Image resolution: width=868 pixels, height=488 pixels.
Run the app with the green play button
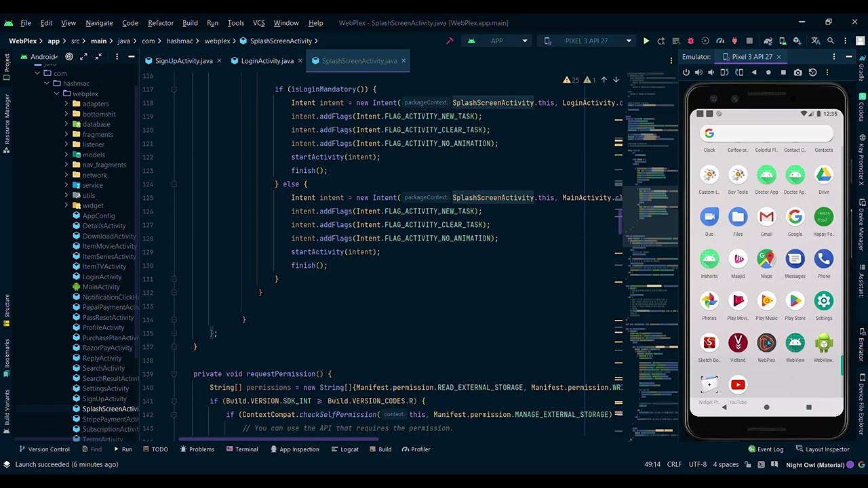[646, 41]
